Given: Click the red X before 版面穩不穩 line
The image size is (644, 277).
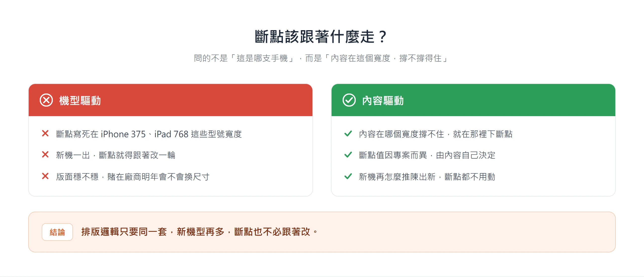Looking at the screenshot, I should (x=45, y=176).
